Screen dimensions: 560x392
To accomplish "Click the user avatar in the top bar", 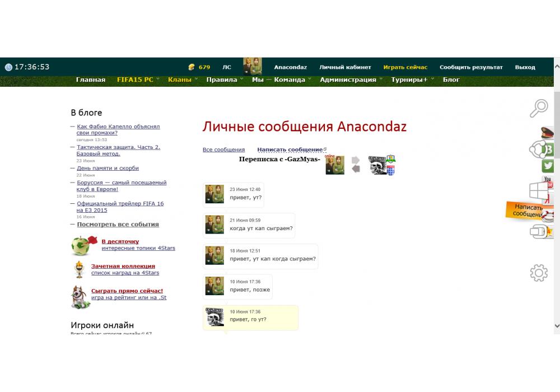I will (253, 67).
